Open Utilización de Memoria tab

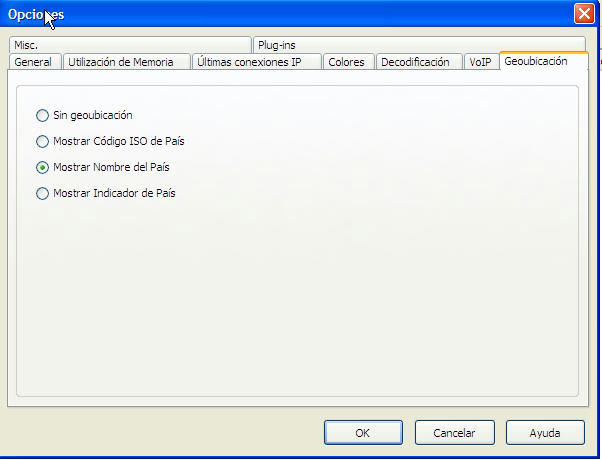[x=127, y=62]
